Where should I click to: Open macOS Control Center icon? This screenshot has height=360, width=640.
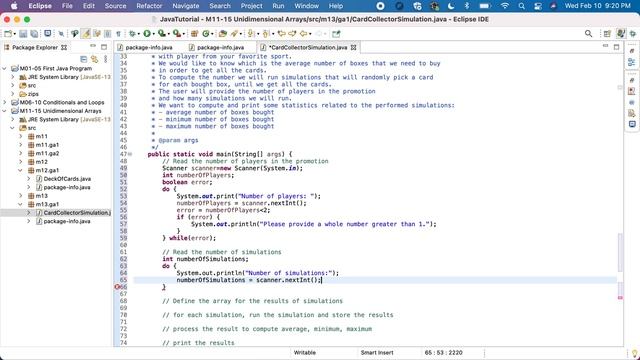click(538, 6)
